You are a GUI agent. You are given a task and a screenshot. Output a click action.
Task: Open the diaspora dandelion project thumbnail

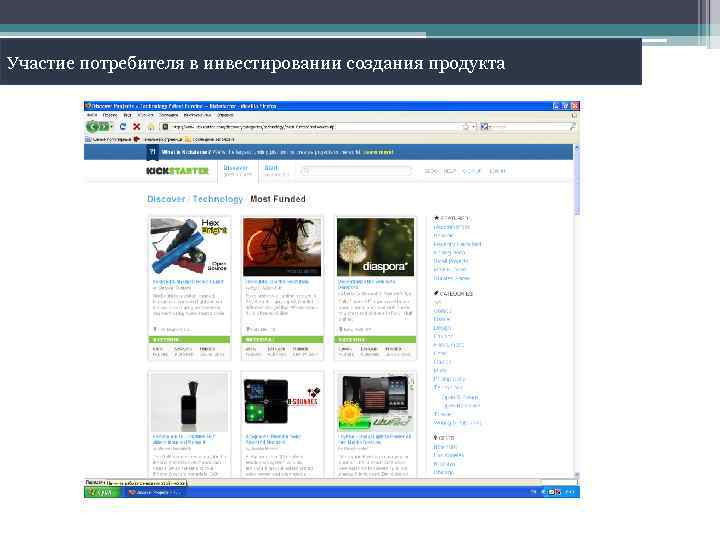pyautogui.click(x=375, y=247)
